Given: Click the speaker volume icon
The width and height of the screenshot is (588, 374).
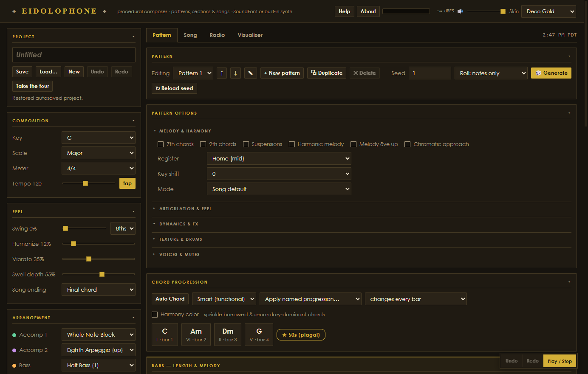Looking at the screenshot, I should 460,11.
